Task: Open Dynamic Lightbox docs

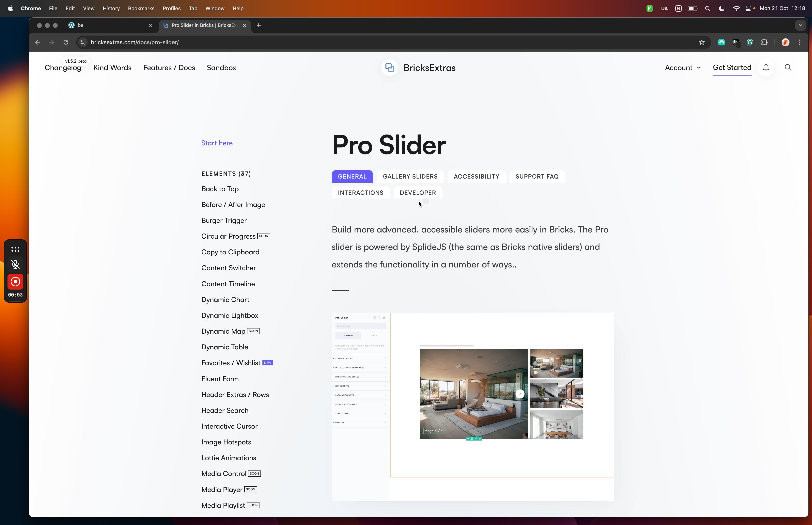Action: (x=230, y=316)
